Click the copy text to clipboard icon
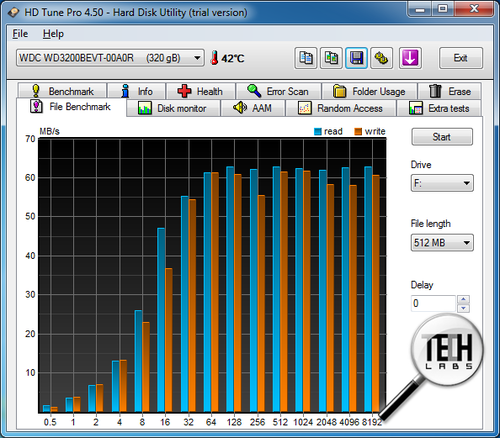Screen dimensions: 500x438 (x=306, y=58)
